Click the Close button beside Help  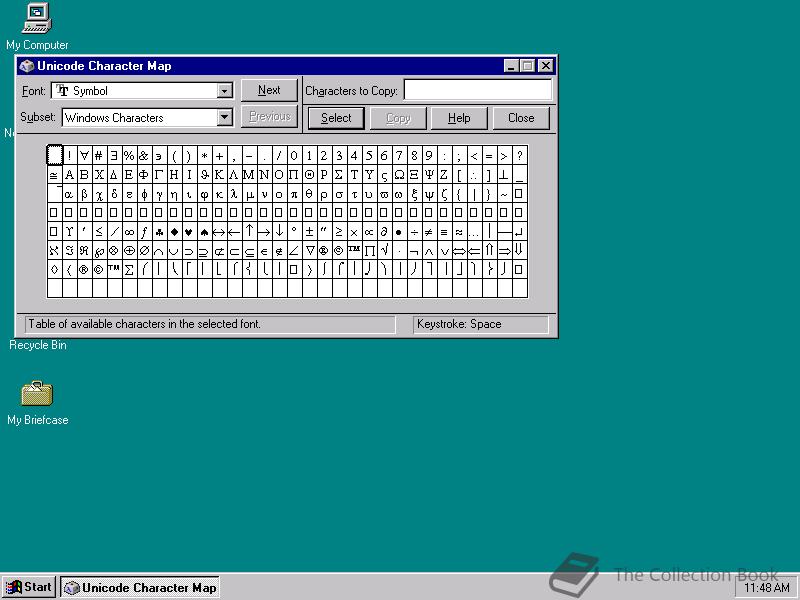click(521, 118)
